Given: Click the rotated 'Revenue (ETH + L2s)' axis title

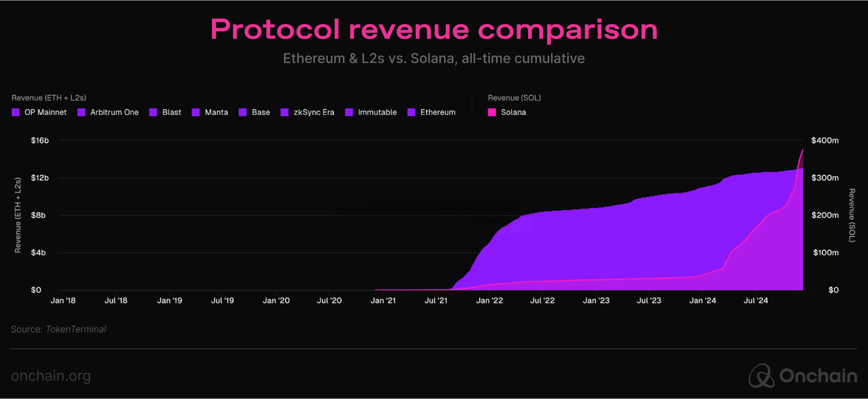Looking at the screenshot, I should click(x=18, y=215).
